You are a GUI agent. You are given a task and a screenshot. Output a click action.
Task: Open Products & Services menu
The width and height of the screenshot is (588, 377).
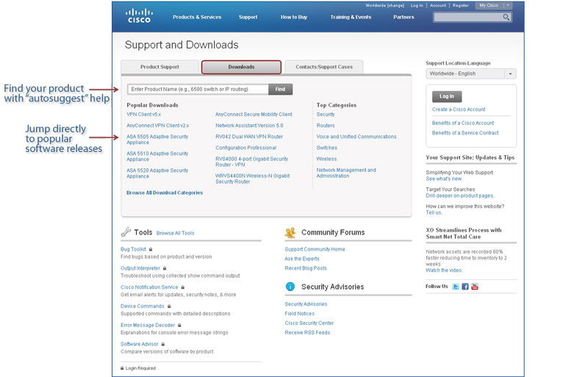[x=197, y=17]
